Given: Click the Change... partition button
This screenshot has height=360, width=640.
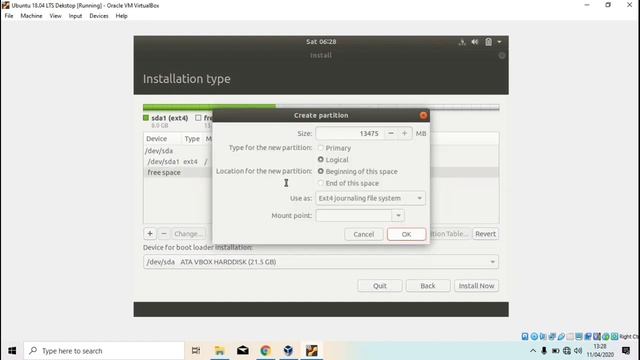Looking at the screenshot, I should point(188,234).
